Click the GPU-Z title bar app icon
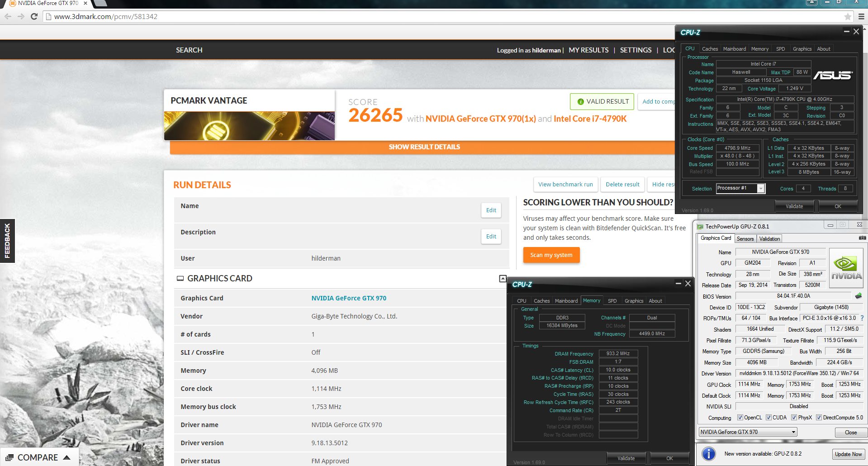This screenshot has height=466, width=868. click(700, 227)
